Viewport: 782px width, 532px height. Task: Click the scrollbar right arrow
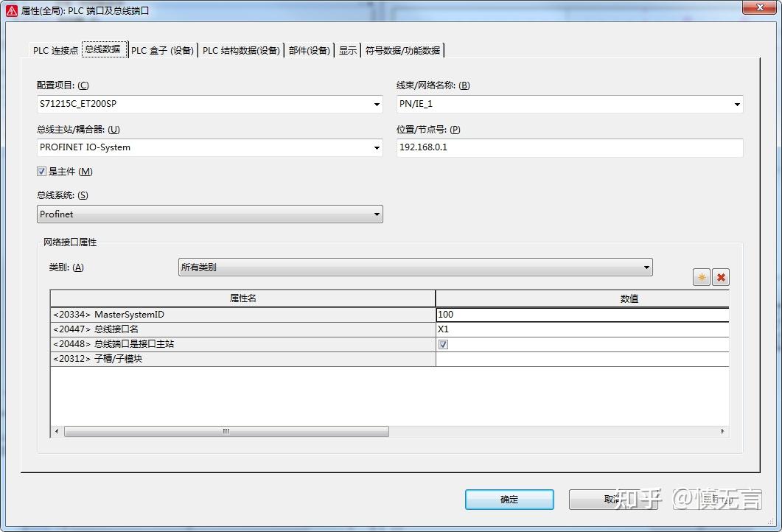[x=722, y=431]
